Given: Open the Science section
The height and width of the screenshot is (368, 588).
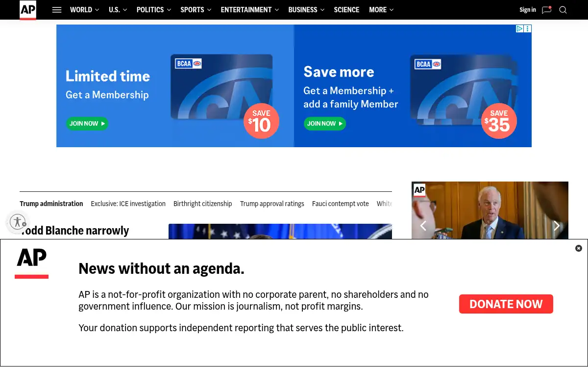Looking at the screenshot, I should point(346,10).
